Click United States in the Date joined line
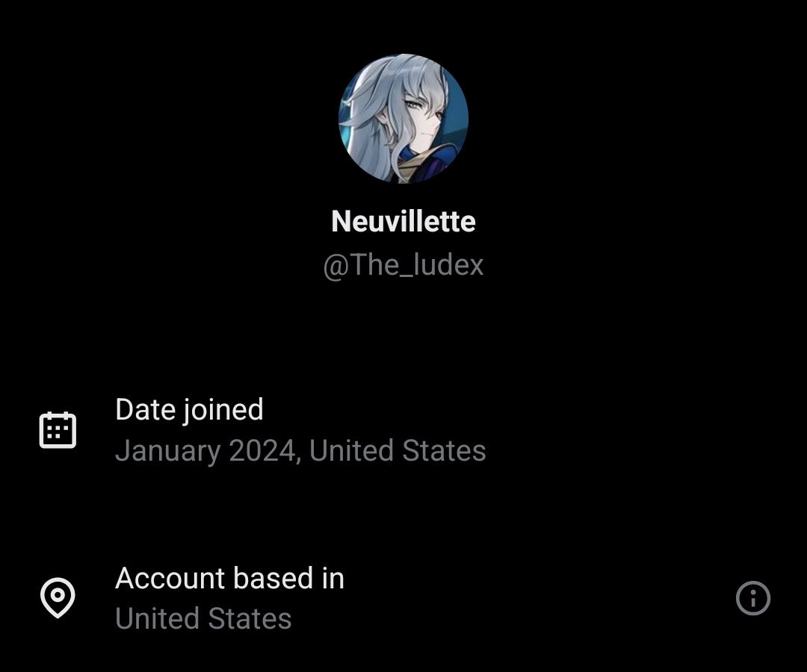The height and width of the screenshot is (672, 807). tap(398, 450)
